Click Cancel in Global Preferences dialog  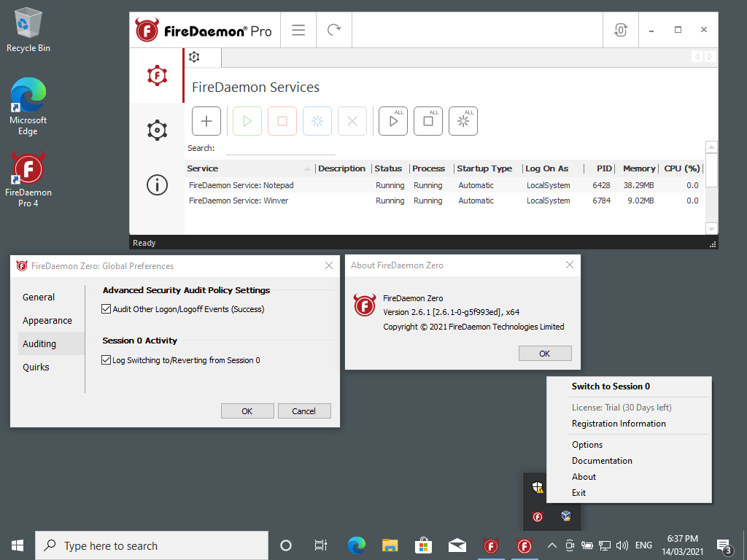coord(304,411)
